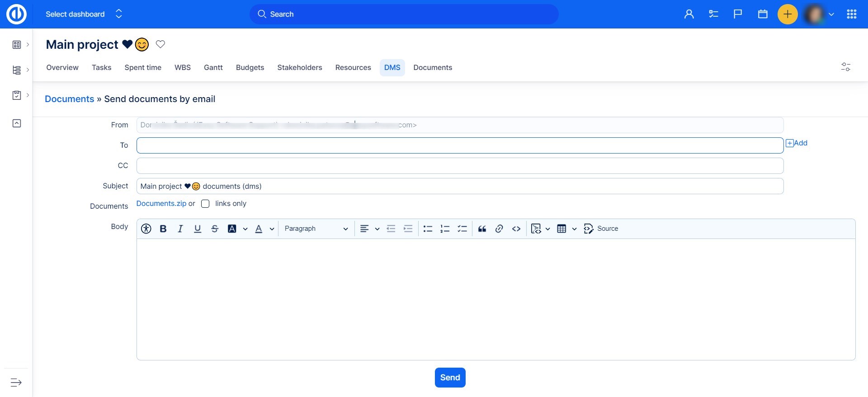Create a bulleted list

pos(428,229)
